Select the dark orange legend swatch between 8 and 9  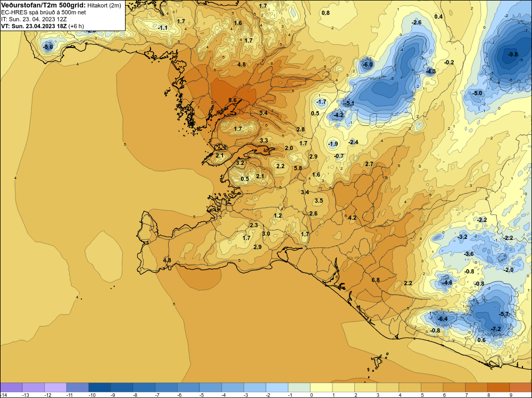coord(498,387)
